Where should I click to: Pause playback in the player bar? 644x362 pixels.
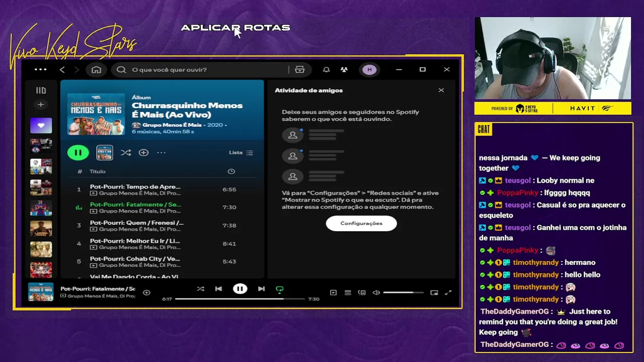(x=240, y=289)
